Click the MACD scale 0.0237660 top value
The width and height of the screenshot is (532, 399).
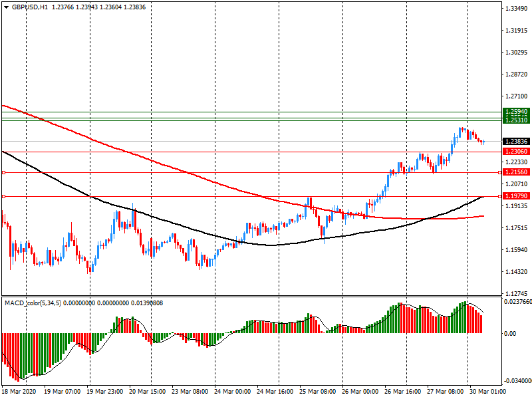tap(518, 302)
